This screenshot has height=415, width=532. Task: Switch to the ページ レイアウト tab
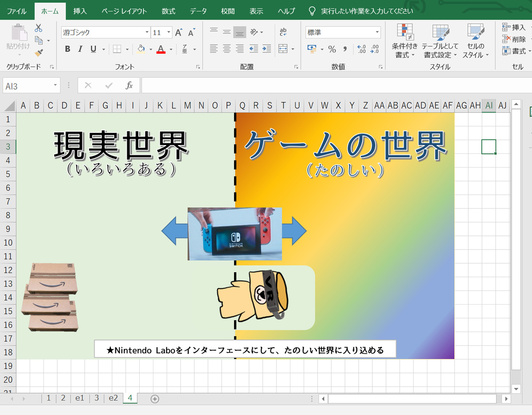[124, 11]
